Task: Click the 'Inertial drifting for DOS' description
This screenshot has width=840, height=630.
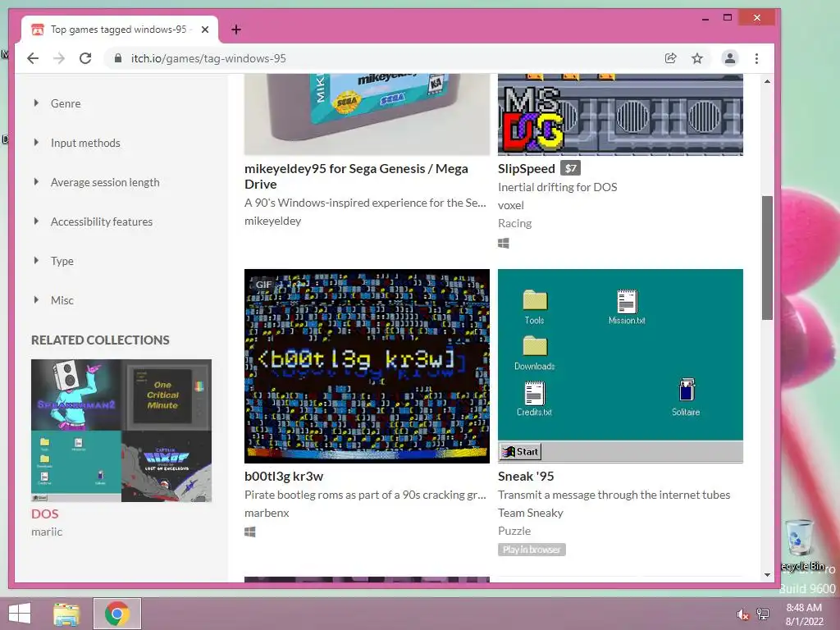Action: (557, 187)
